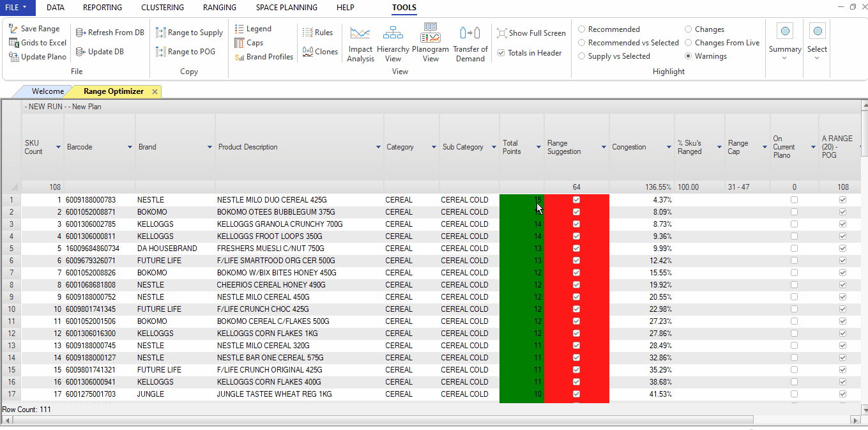The width and height of the screenshot is (868, 430).
Task: Select Supply vs Selected highlight
Action: [581, 56]
